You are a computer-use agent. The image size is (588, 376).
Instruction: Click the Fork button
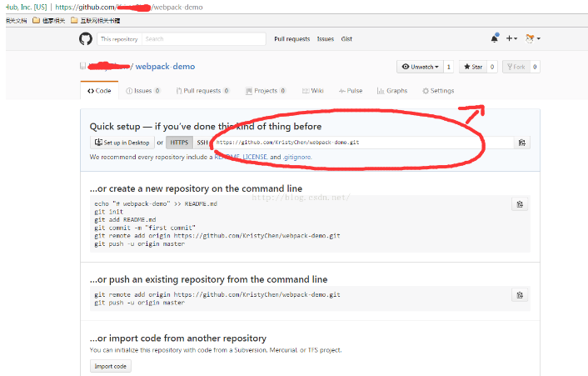pos(516,67)
